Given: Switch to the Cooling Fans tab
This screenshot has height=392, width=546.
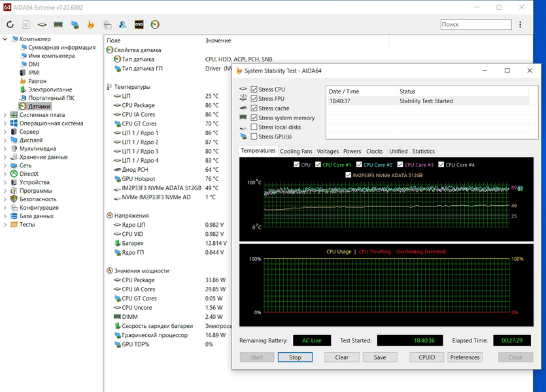Looking at the screenshot, I should 296,152.
